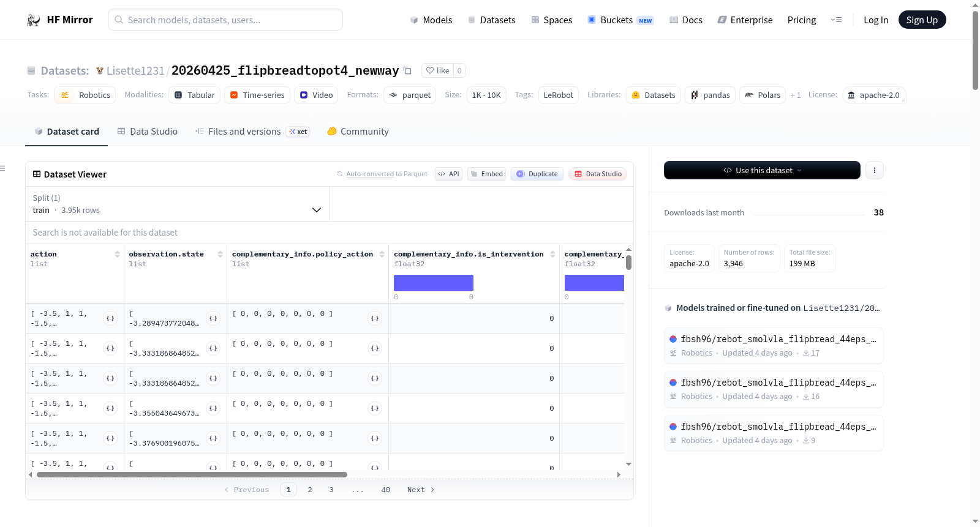Screen dimensions: 980x527
Task: Open Enterprise in the top navigation
Action: click(745, 20)
